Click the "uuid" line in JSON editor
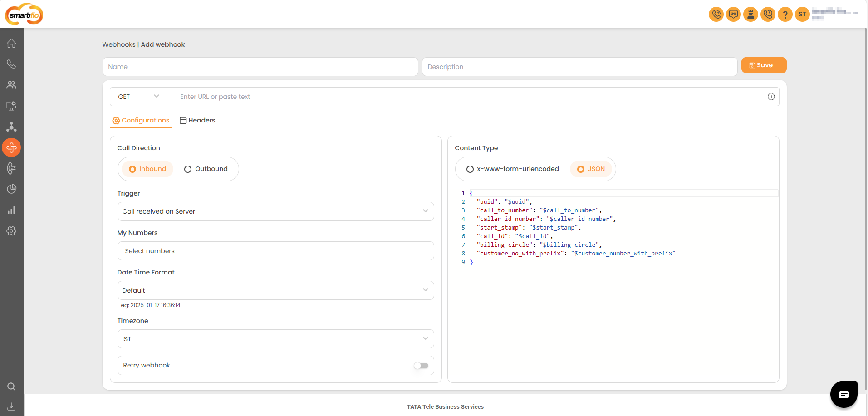 pyautogui.click(x=504, y=202)
